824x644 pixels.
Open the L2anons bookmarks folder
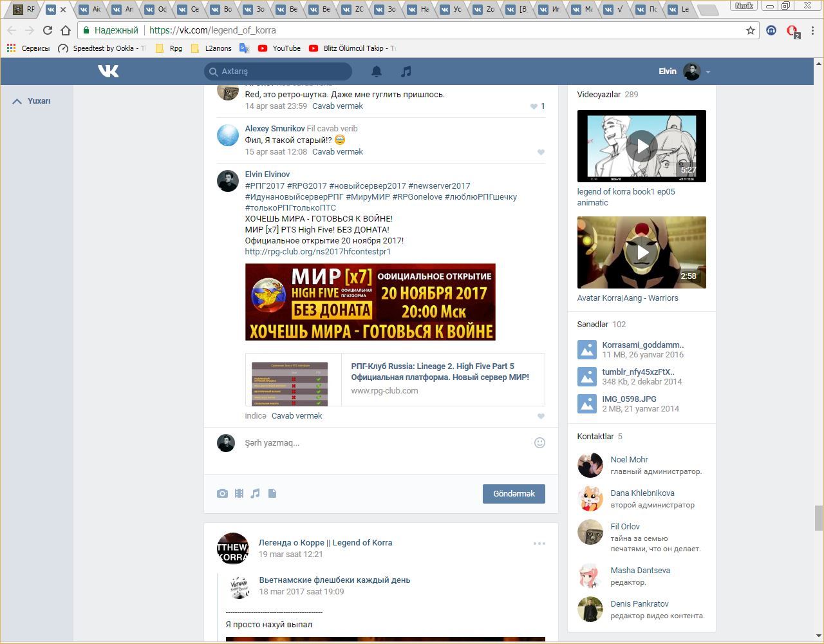pyautogui.click(x=211, y=48)
